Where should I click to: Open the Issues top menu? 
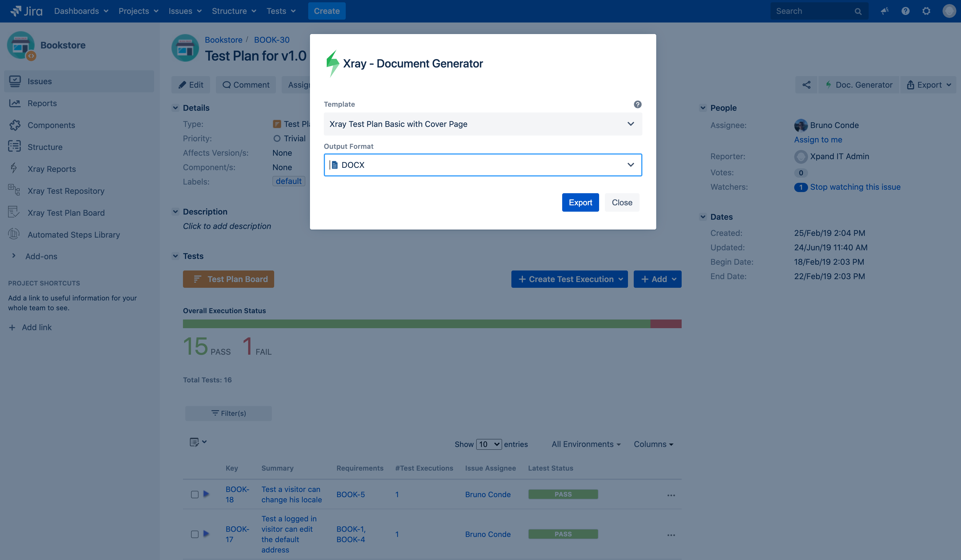185,11
